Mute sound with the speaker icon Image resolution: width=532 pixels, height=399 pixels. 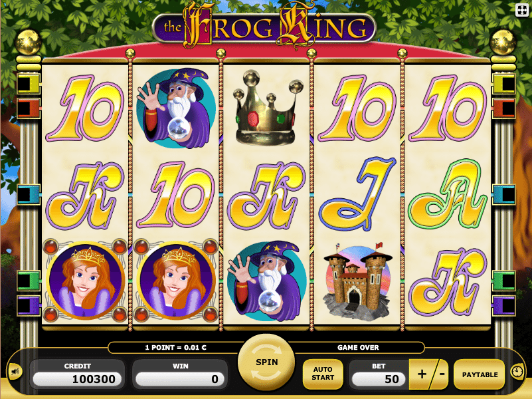point(15,372)
